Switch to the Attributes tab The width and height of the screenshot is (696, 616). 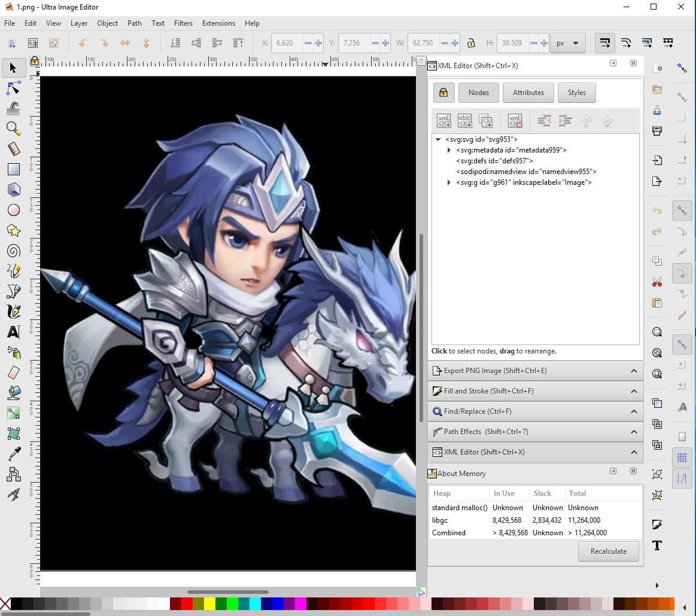(528, 93)
